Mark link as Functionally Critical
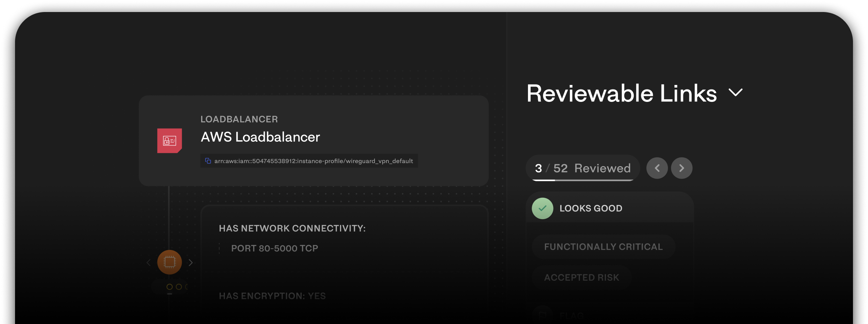 (x=603, y=247)
